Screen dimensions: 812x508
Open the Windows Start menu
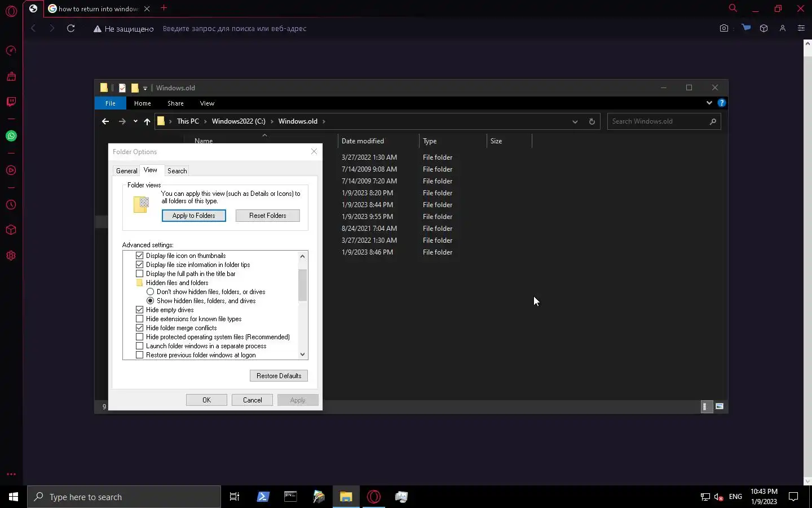(x=14, y=497)
